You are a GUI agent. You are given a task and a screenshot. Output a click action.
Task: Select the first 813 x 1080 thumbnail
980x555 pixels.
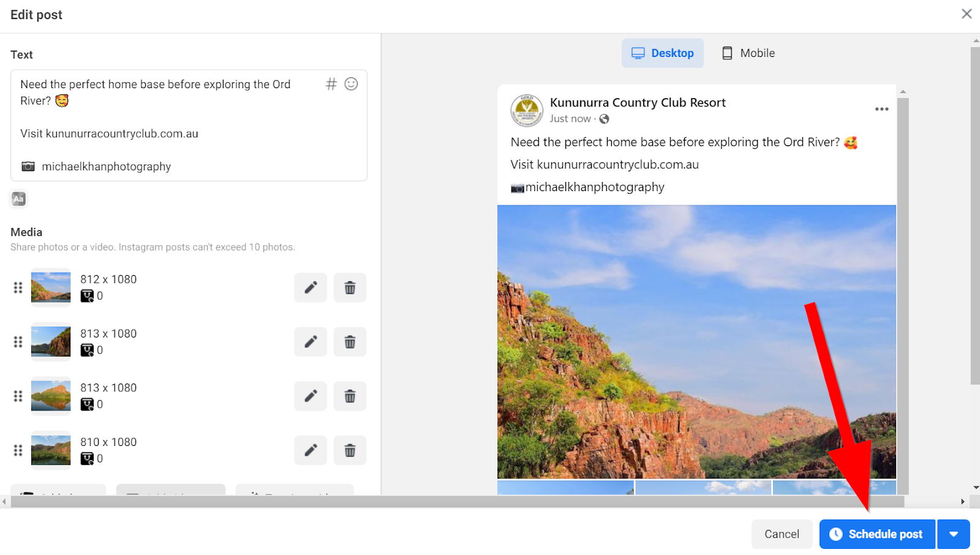tap(51, 342)
